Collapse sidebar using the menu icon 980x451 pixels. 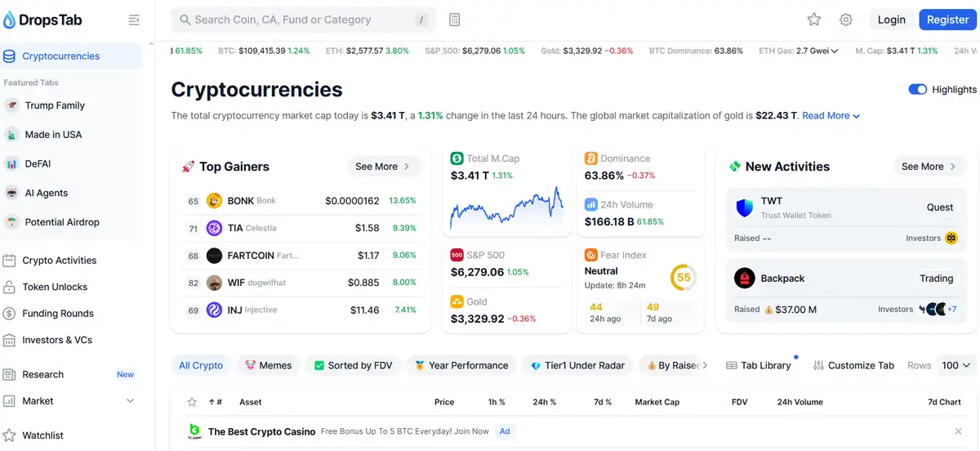pyautogui.click(x=134, y=20)
